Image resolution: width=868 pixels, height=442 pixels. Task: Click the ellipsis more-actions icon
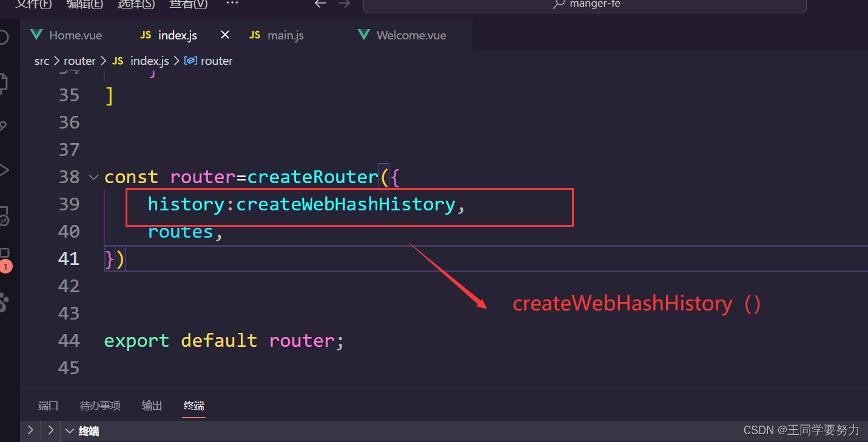pyautogui.click(x=232, y=4)
